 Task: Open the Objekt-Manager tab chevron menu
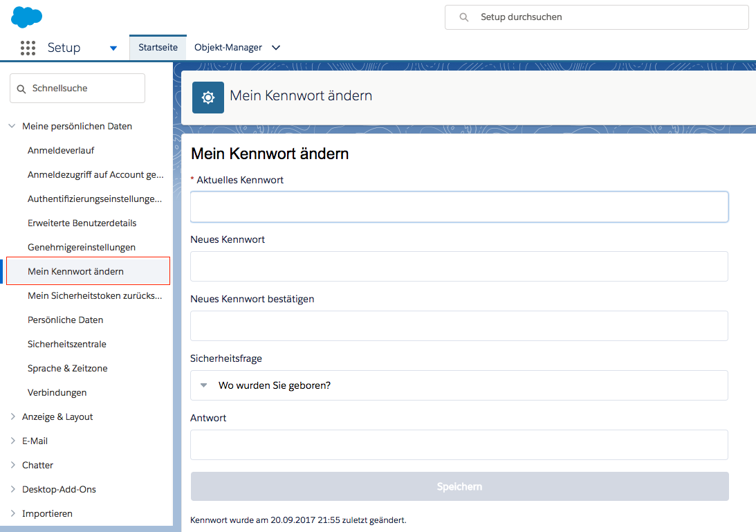(x=276, y=48)
